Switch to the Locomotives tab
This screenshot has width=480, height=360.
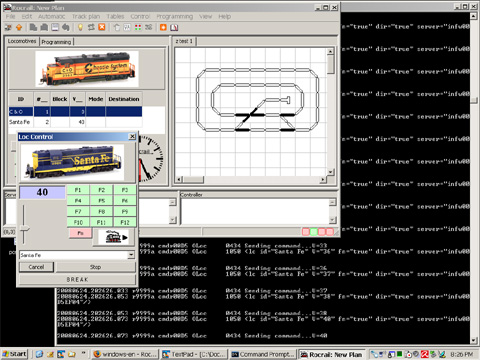pos(22,41)
